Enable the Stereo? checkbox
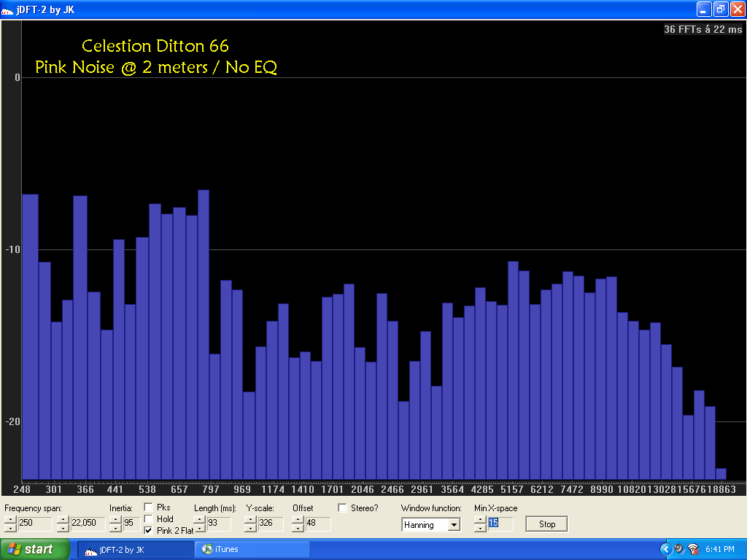The width and height of the screenshot is (747, 560). [342, 508]
